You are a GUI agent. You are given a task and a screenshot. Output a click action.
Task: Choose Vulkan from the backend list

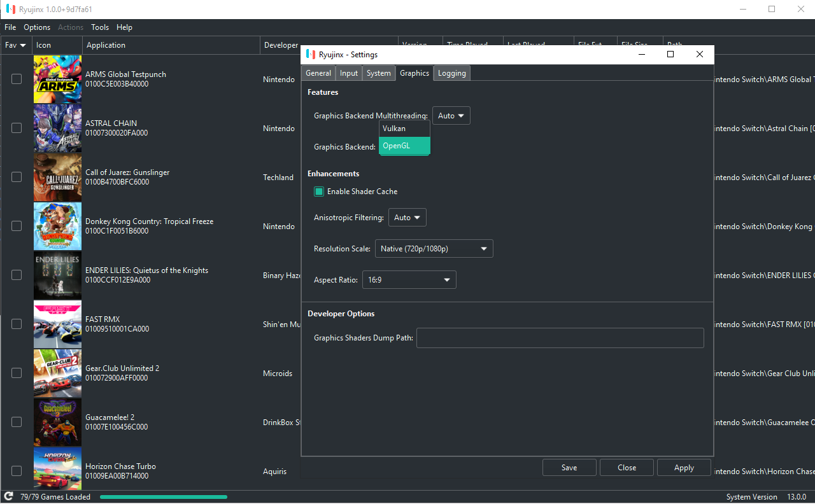pos(405,129)
